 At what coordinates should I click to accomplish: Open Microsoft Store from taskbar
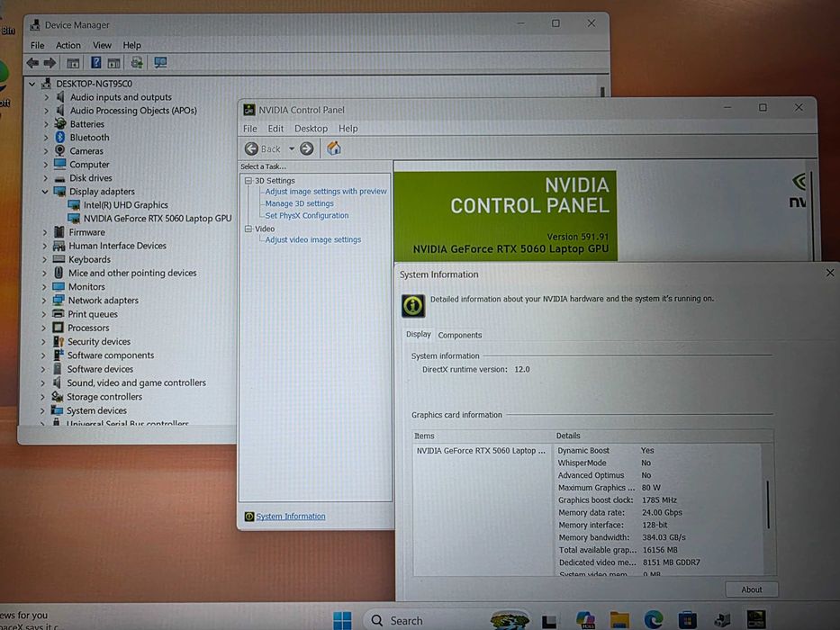[x=687, y=620]
